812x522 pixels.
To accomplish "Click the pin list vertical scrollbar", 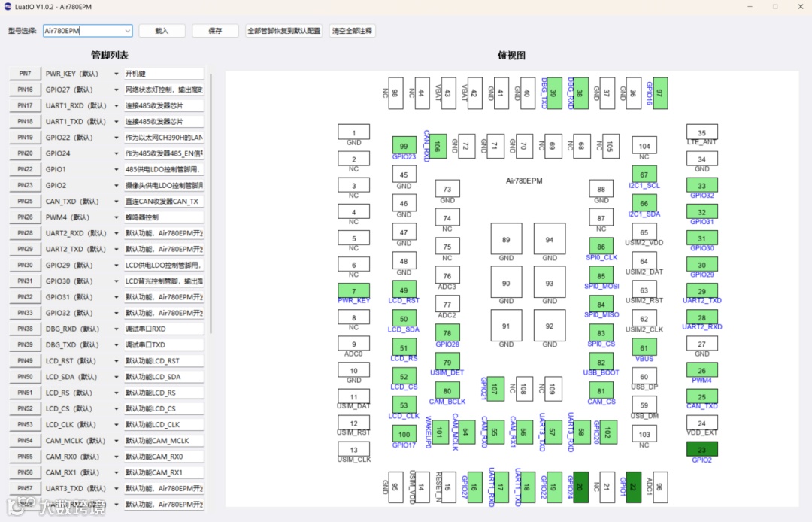I will pos(211,202).
